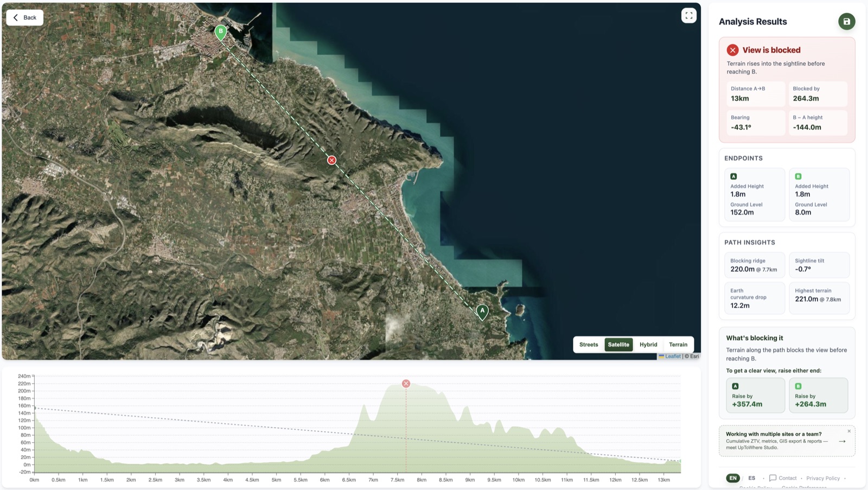Screen dimensions: 868x490
Task: Click Bearing value -43.1°
Action: coord(741,127)
